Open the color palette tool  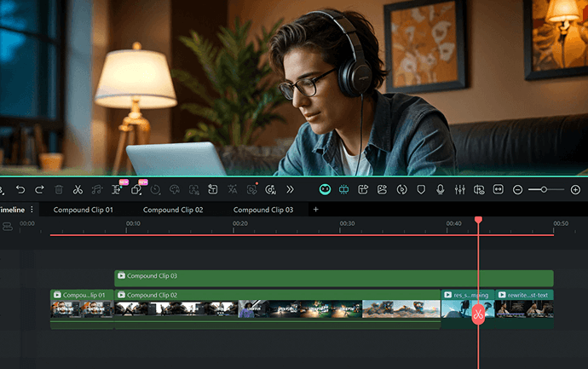(x=175, y=190)
